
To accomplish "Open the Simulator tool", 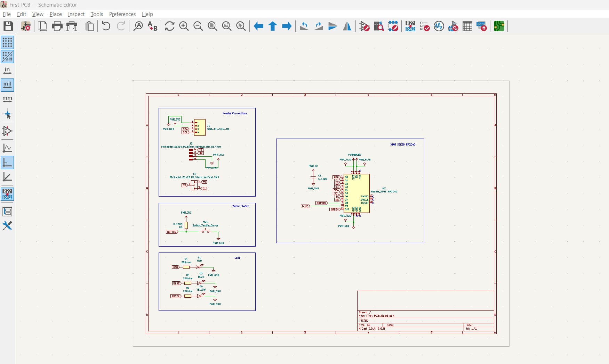I will coord(439,26).
